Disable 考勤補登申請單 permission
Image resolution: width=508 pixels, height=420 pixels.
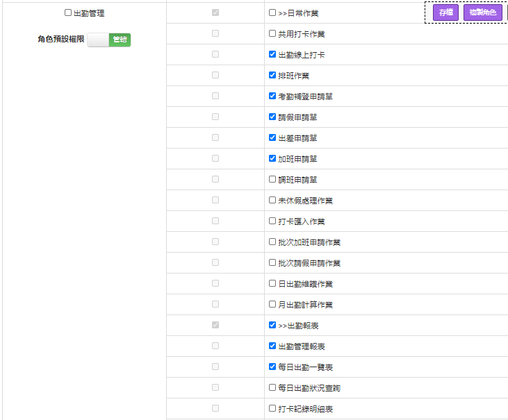[x=272, y=96]
